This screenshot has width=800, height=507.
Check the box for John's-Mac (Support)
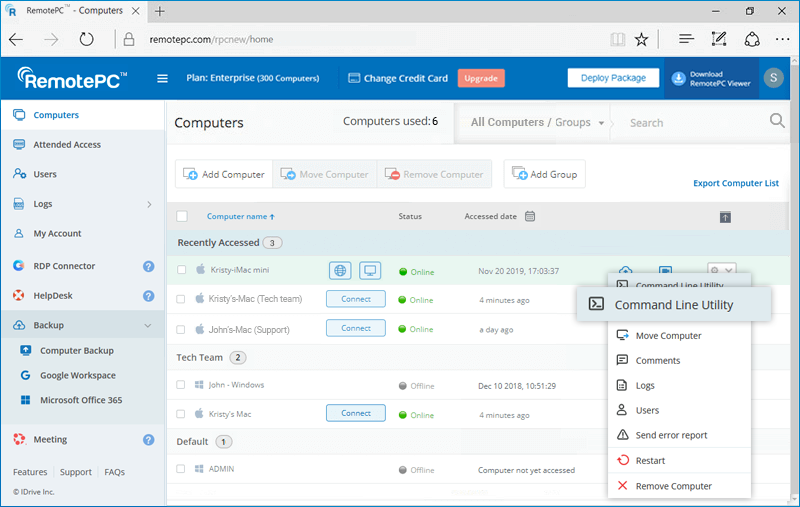tap(182, 328)
